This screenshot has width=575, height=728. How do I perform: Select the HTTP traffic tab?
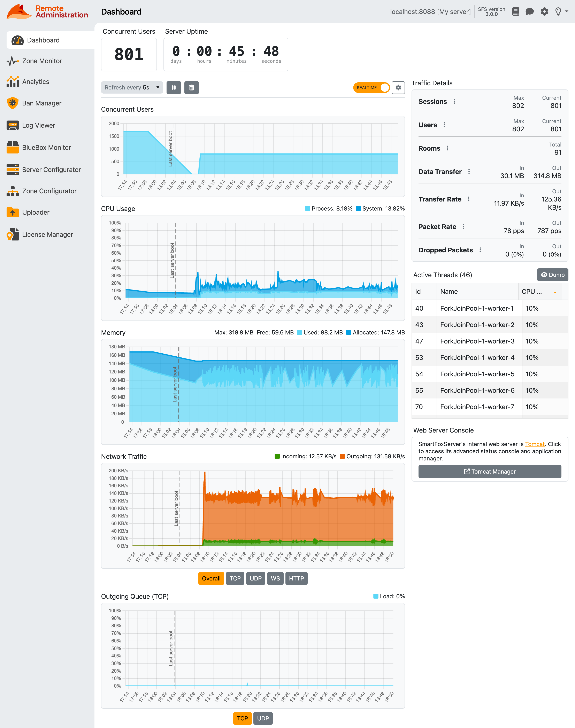click(x=296, y=578)
